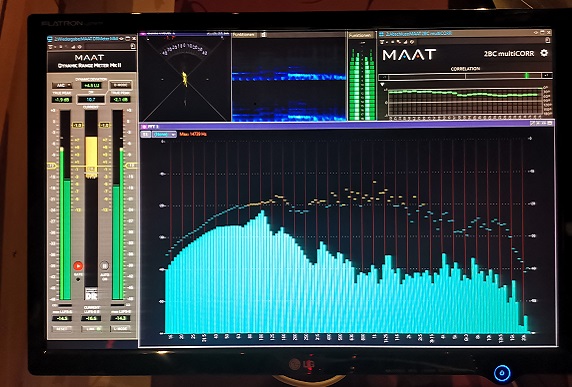This screenshot has width=572, height=387.
Task: Open Funktionen menu of the level meter window
Action: (x=360, y=35)
